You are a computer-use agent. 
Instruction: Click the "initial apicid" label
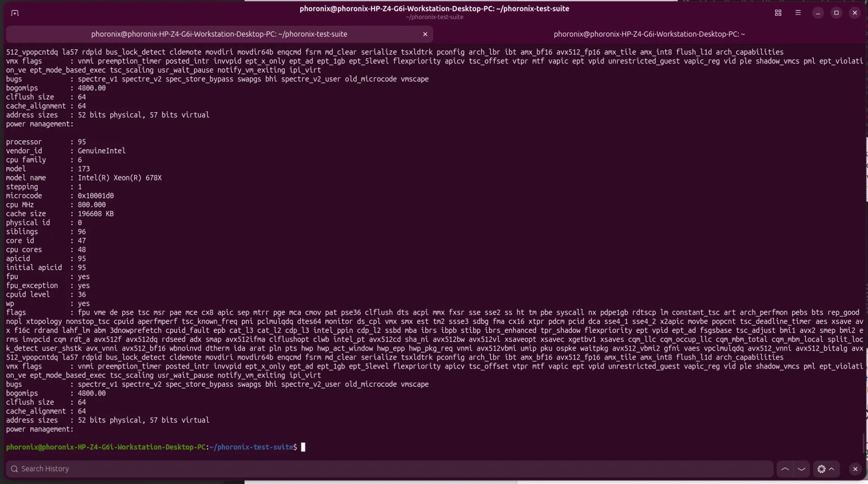coord(34,268)
